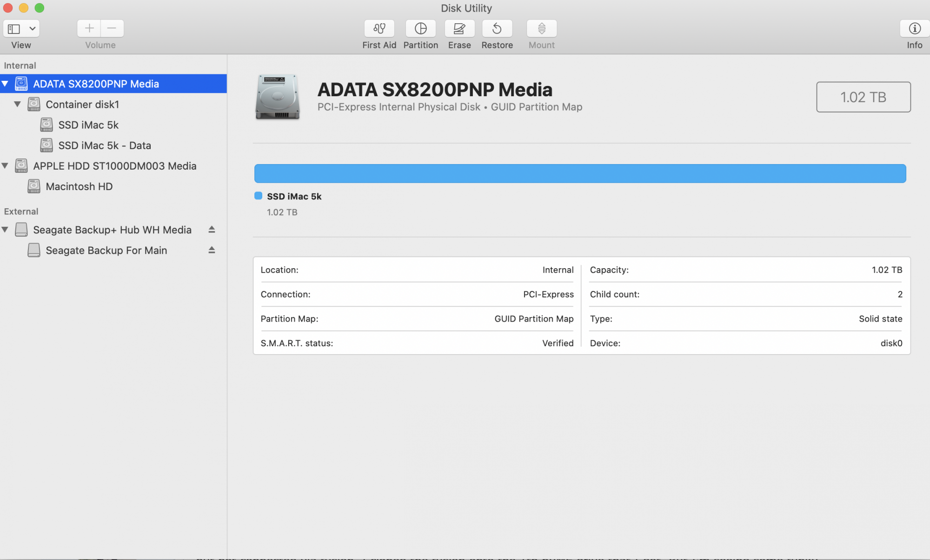This screenshot has height=560, width=930.
Task: Select the SSD iMac 5k - Data volume
Action: coord(113,145)
